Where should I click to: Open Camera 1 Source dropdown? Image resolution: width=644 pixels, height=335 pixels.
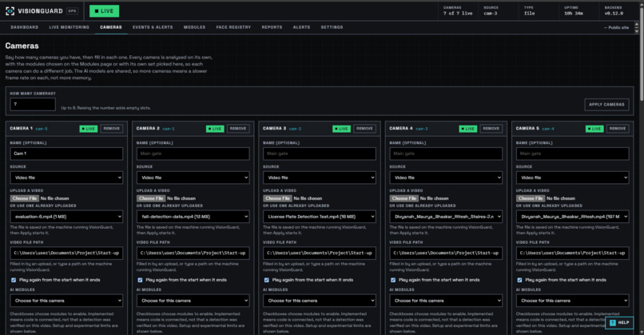(66, 177)
